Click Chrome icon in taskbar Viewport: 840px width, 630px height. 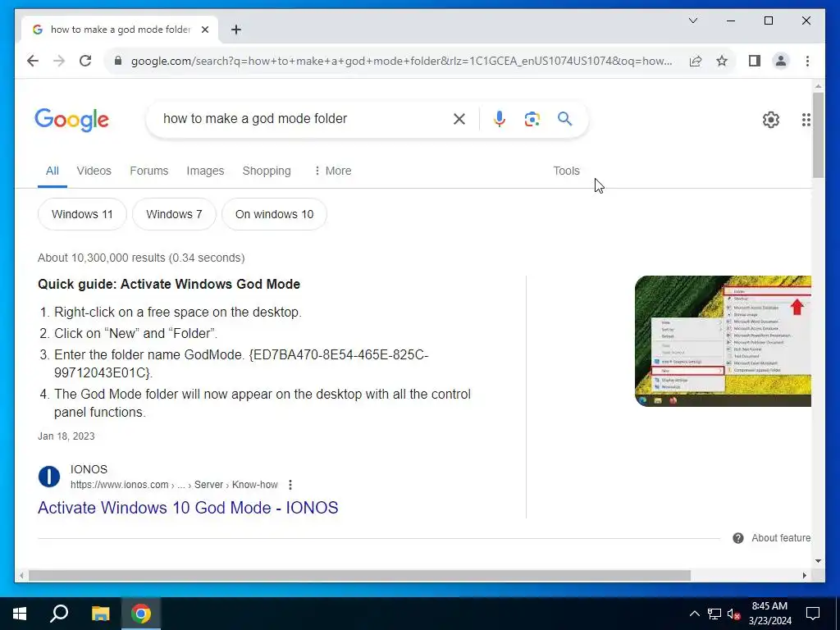[141, 614]
